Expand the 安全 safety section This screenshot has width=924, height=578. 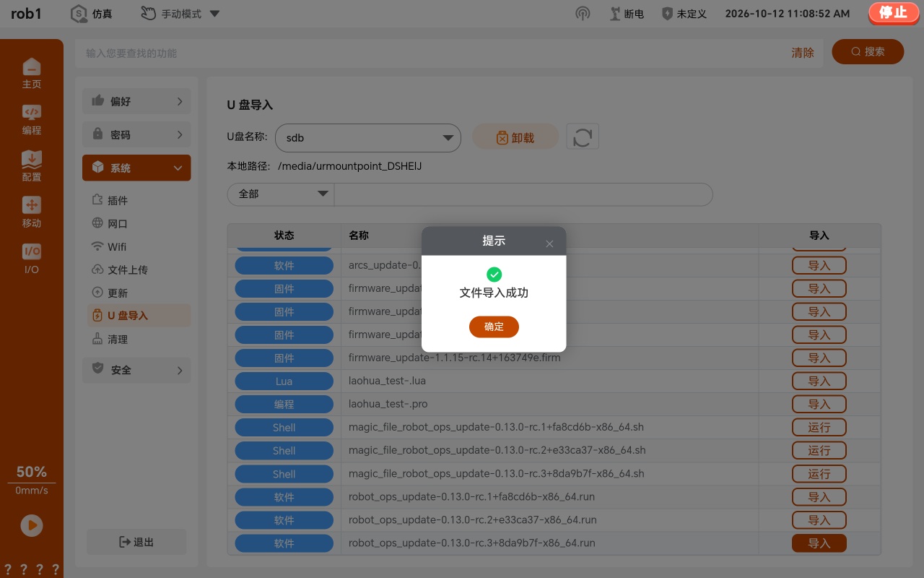(x=136, y=370)
